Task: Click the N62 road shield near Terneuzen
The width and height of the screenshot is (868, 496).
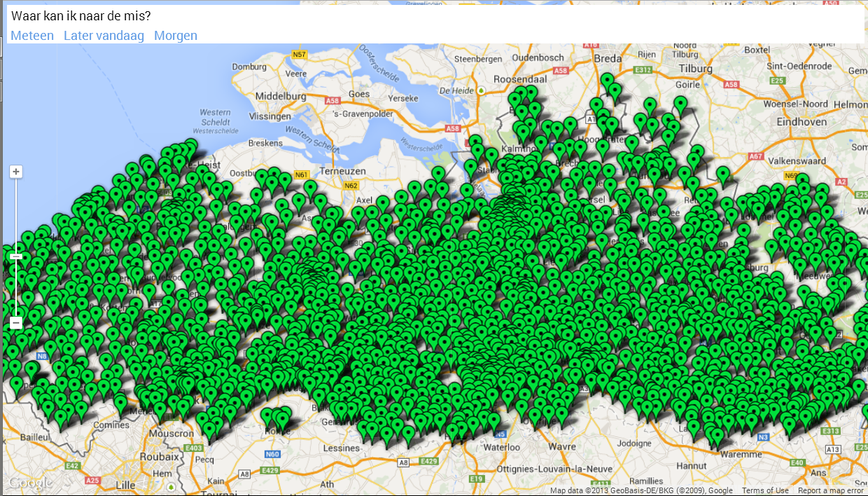Action: click(x=351, y=186)
